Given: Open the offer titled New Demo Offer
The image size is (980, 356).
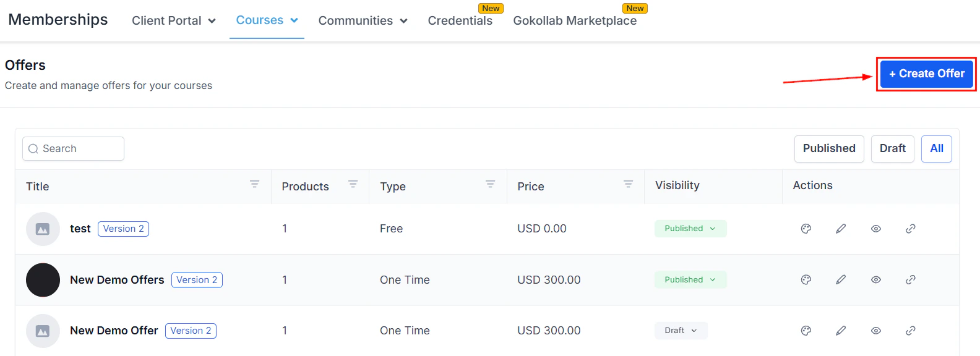Looking at the screenshot, I should point(114,331).
